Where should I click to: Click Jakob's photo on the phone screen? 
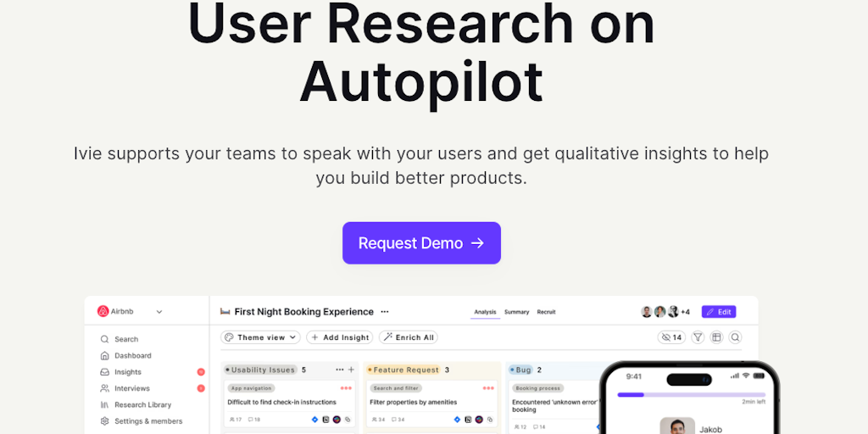[x=677, y=426]
